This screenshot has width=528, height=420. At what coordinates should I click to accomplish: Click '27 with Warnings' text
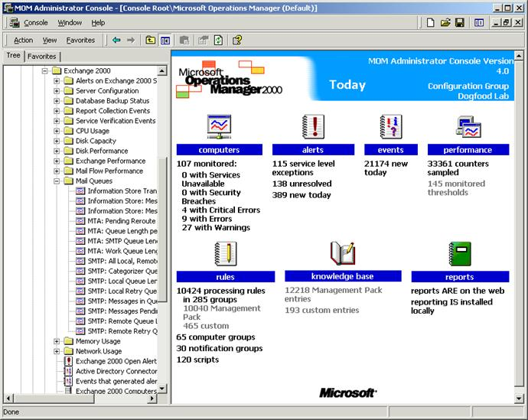click(x=216, y=227)
